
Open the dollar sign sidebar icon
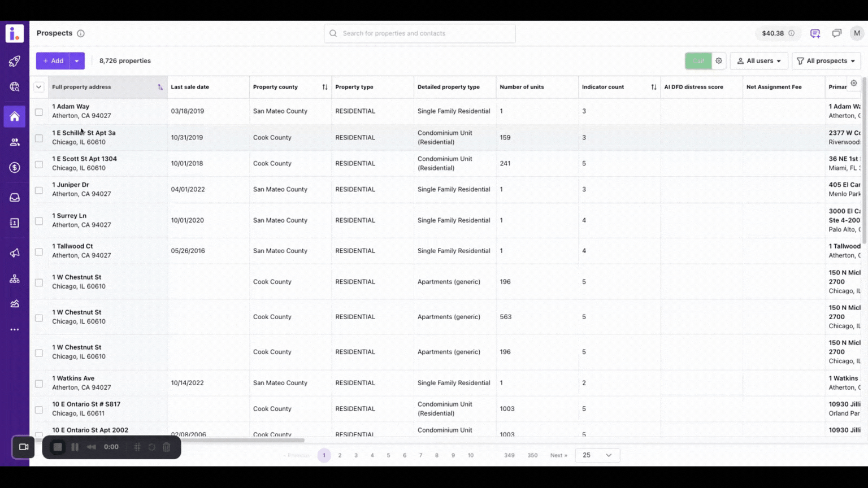15,168
